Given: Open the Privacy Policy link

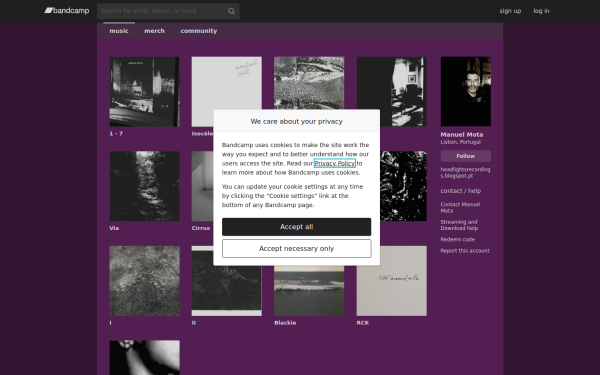Looking at the screenshot, I should pyautogui.click(x=334, y=163).
